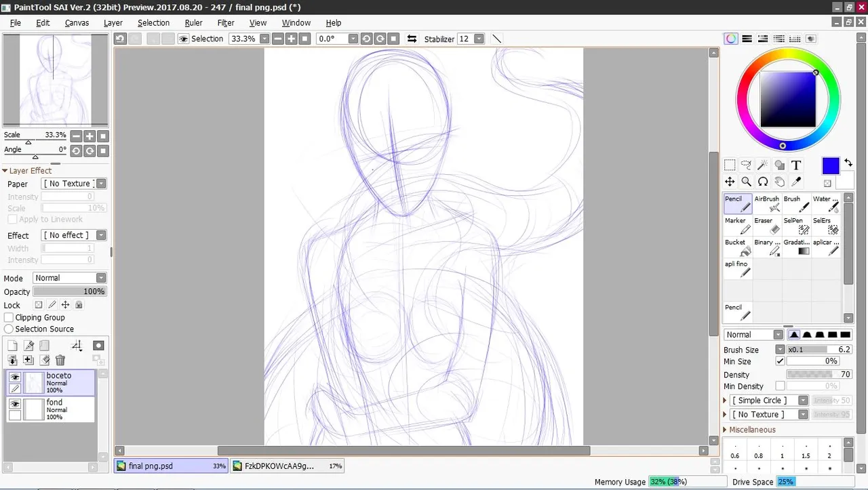Click the Undo arrow in toolbar
This screenshot has width=868, height=490.
coord(120,39)
